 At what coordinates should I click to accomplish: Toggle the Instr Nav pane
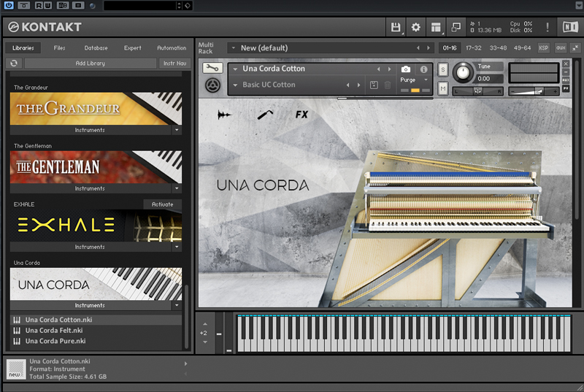coord(174,63)
